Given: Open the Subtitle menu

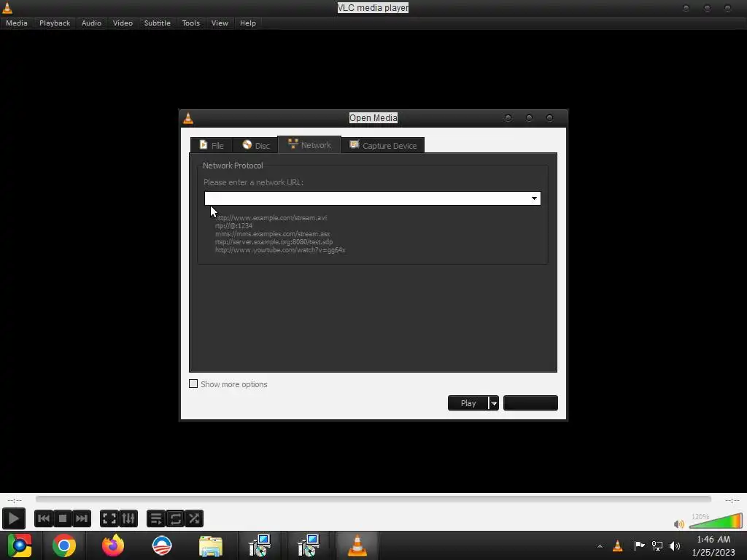Looking at the screenshot, I should (158, 23).
